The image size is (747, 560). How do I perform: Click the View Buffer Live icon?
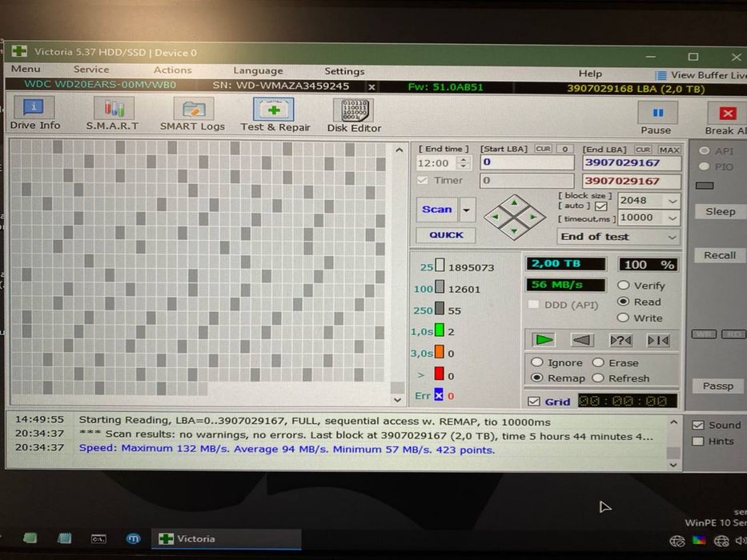click(x=661, y=75)
